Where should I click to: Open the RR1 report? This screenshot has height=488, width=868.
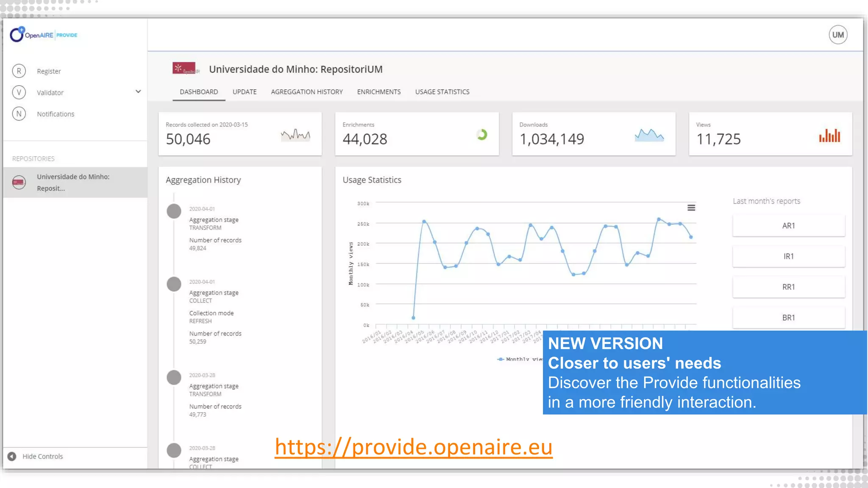coord(788,287)
